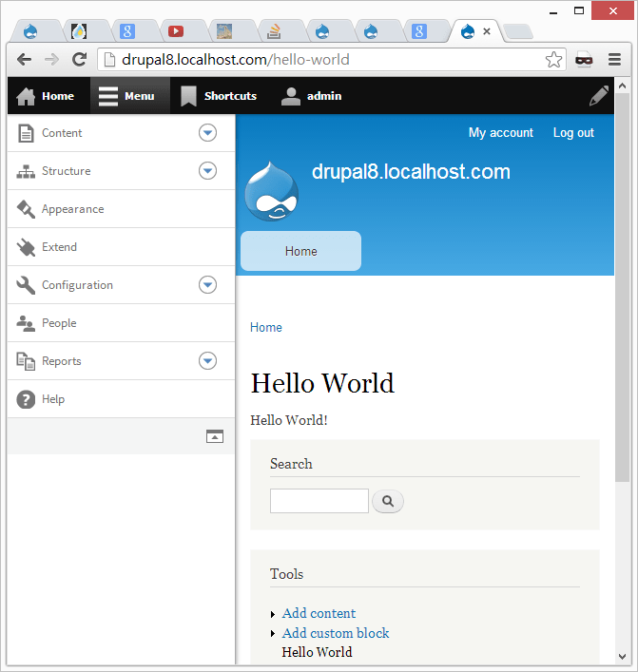Open Appearance in admin sidebar
The width and height of the screenshot is (638, 672).
[72, 209]
